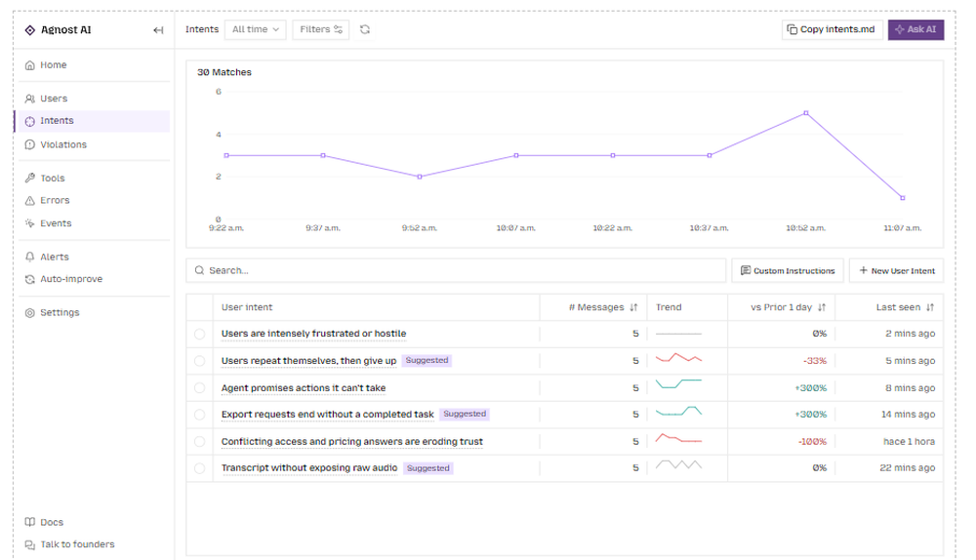This screenshot has height=560, width=976.
Task: Click the Auto-improve cycle icon
Action: pos(30,279)
